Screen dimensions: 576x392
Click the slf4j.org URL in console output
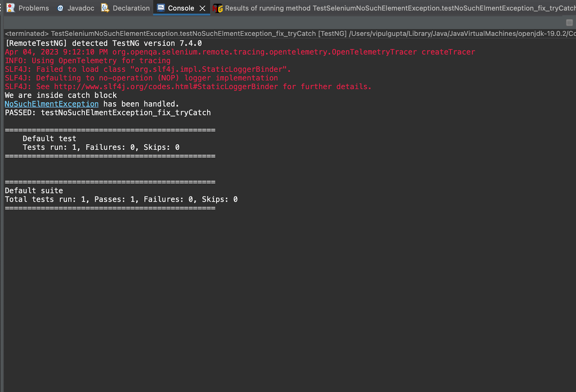(x=165, y=86)
